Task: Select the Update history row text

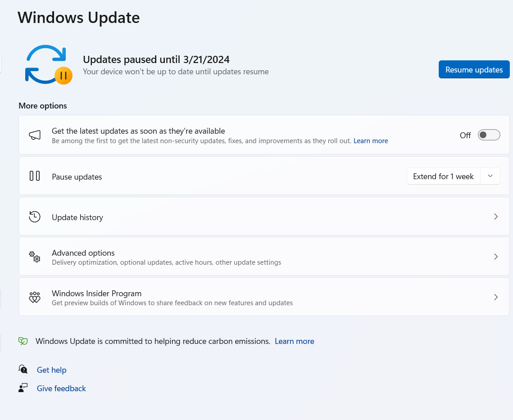Action: pyautogui.click(x=77, y=217)
